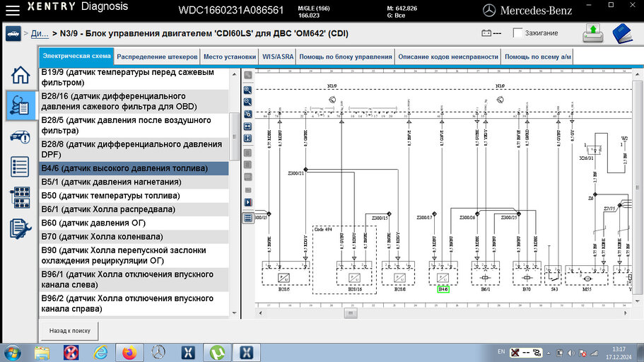Fit the diagram to width

click(247, 126)
